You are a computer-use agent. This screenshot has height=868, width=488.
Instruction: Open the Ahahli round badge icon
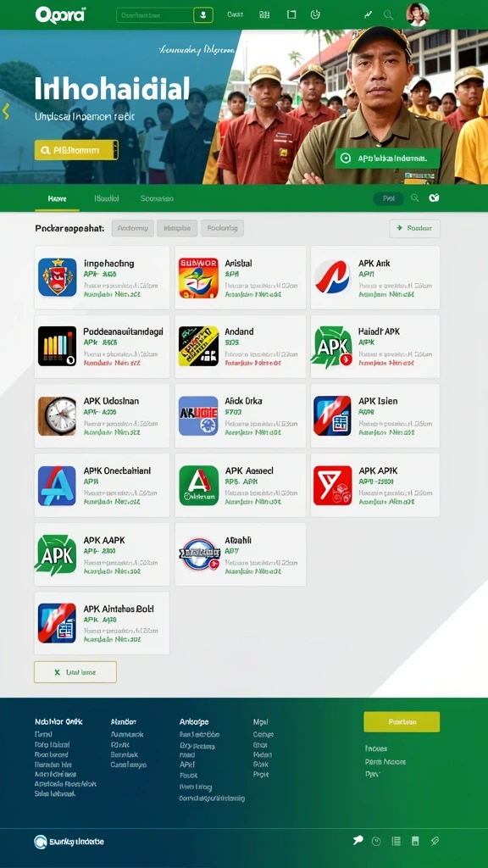tap(199, 554)
